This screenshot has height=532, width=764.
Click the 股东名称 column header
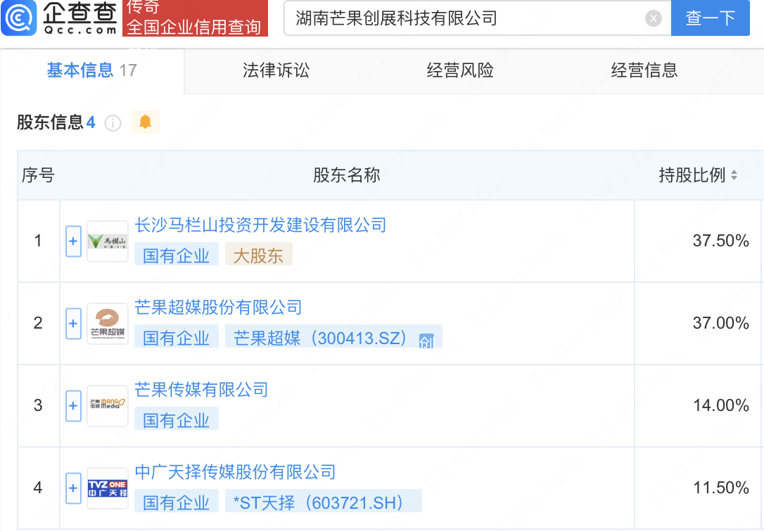pyautogui.click(x=346, y=175)
